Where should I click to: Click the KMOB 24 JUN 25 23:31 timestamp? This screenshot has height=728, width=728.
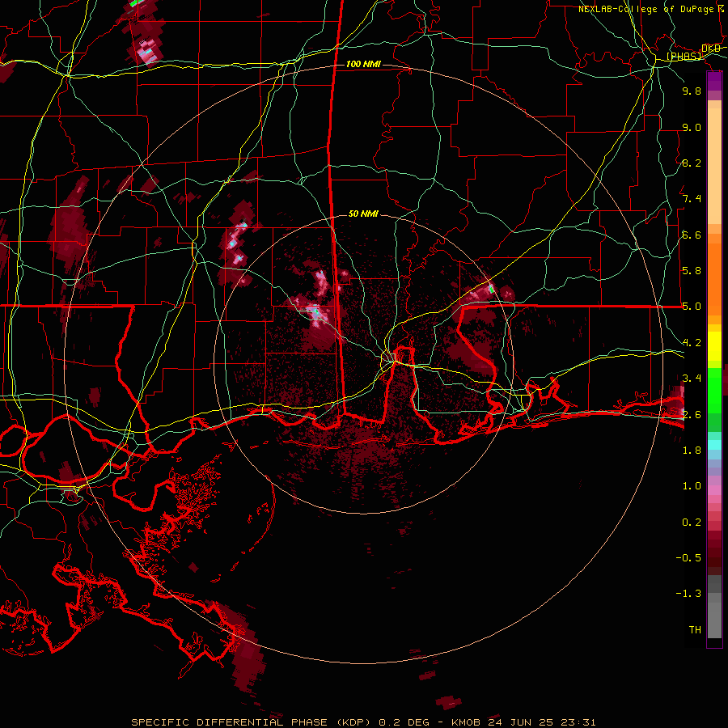(523, 722)
